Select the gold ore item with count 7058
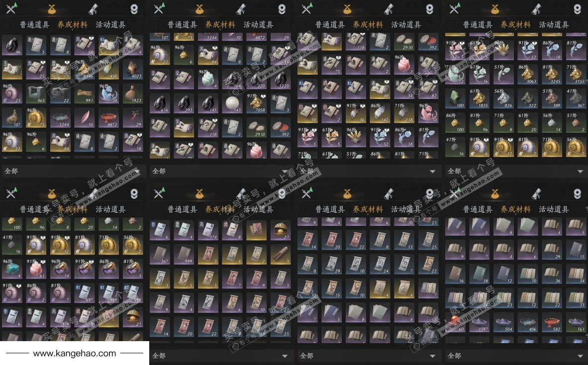This screenshot has width=588, height=365. click(x=257, y=103)
